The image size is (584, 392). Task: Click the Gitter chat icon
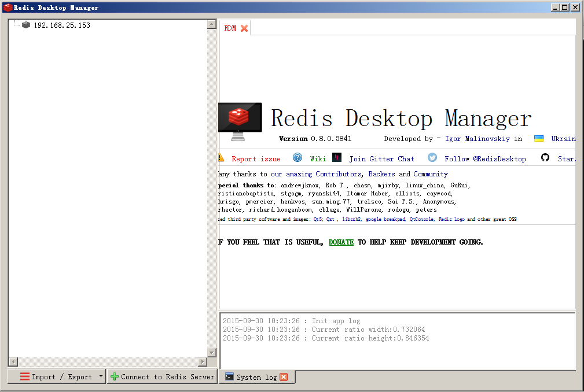(x=337, y=157)
